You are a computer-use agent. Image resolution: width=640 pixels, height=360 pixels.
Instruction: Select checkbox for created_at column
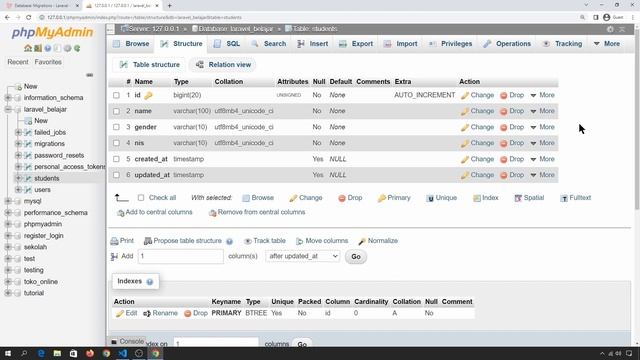click(x=116, y=159)
